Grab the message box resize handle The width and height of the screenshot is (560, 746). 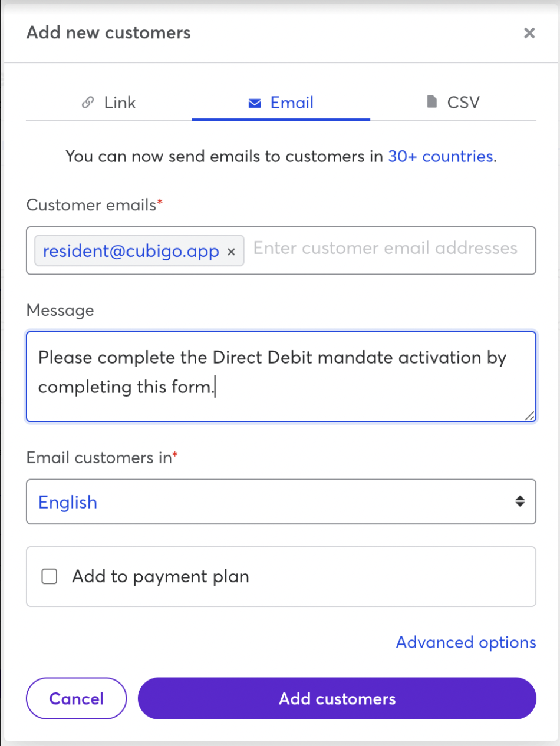pyautogui.click(x=529, y=415)
